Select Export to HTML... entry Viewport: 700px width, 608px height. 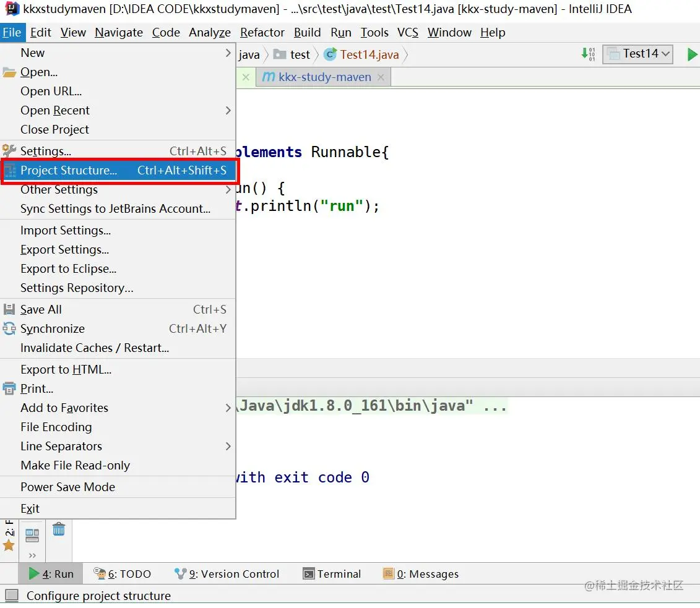pos(118,369)
